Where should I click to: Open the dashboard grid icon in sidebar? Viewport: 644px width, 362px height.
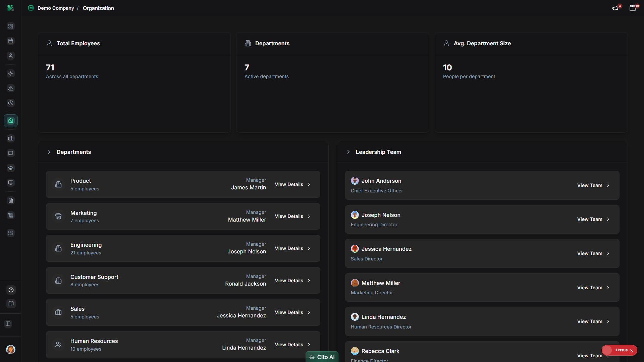[11, 26]
